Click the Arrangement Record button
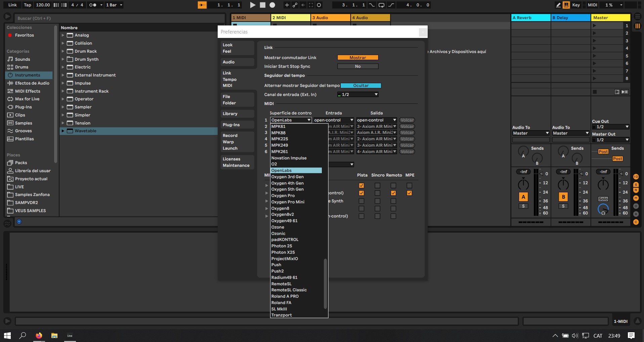The width and height of the screenshot is (644, 342). (272, 5)
